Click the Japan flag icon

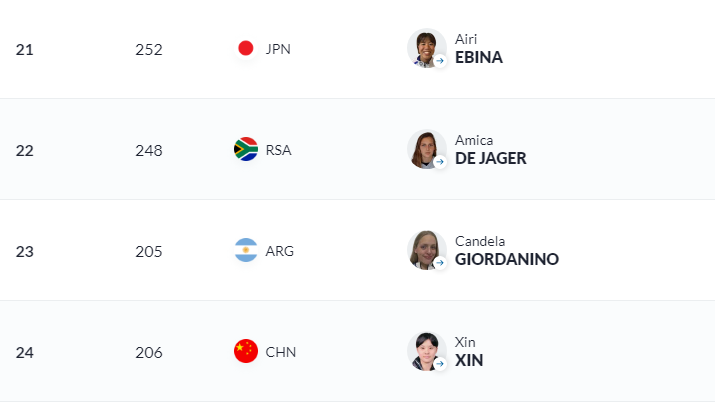pos(246,48)
